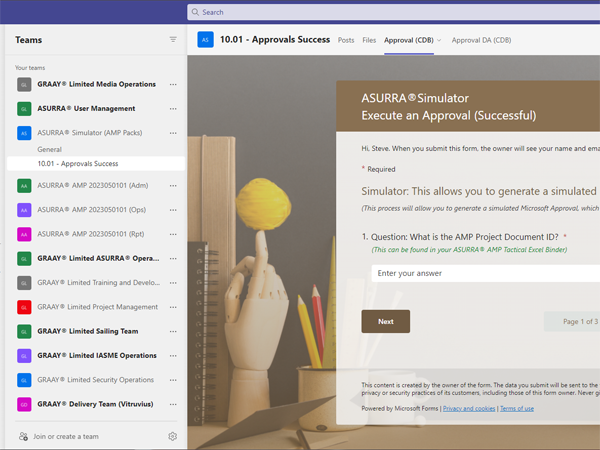Open more options for GRAAY Limited ASURRA Opera...
The image size is (600, 450).
tap(173, 259)
